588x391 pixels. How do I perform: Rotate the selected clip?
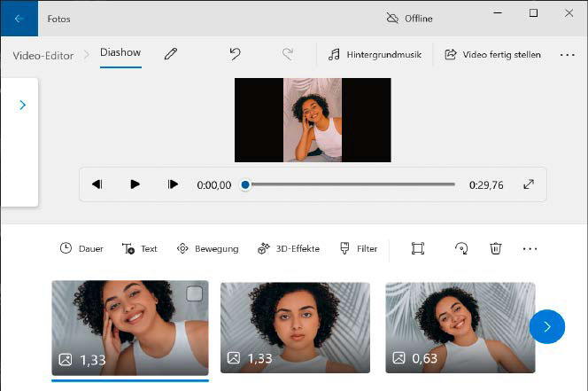point(461,248)
